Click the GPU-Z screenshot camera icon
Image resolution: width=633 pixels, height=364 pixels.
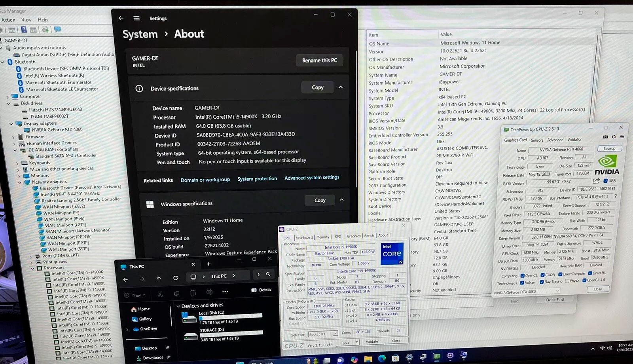click(x=605, y=137)
